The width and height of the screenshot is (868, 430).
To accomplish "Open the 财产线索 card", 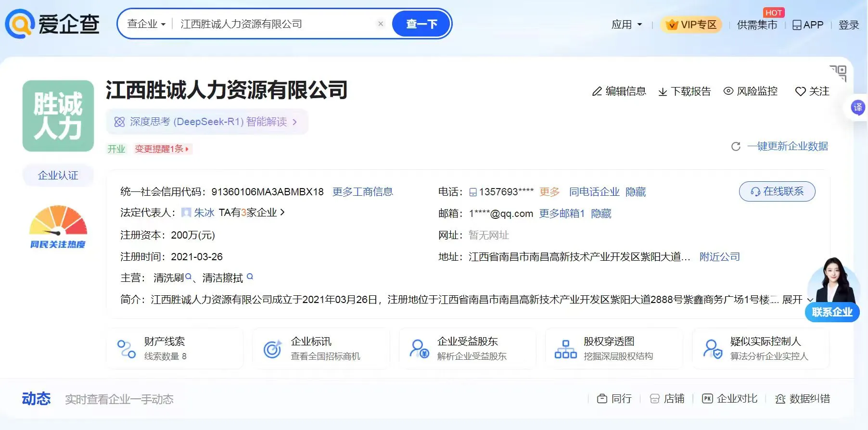I will (x=175, y=349).
